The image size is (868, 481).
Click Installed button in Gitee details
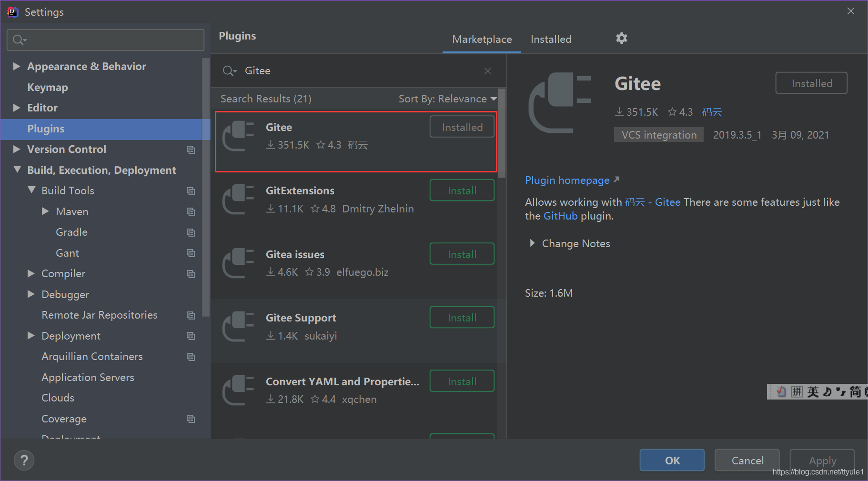pyautogui.click(x=811, y=83)
